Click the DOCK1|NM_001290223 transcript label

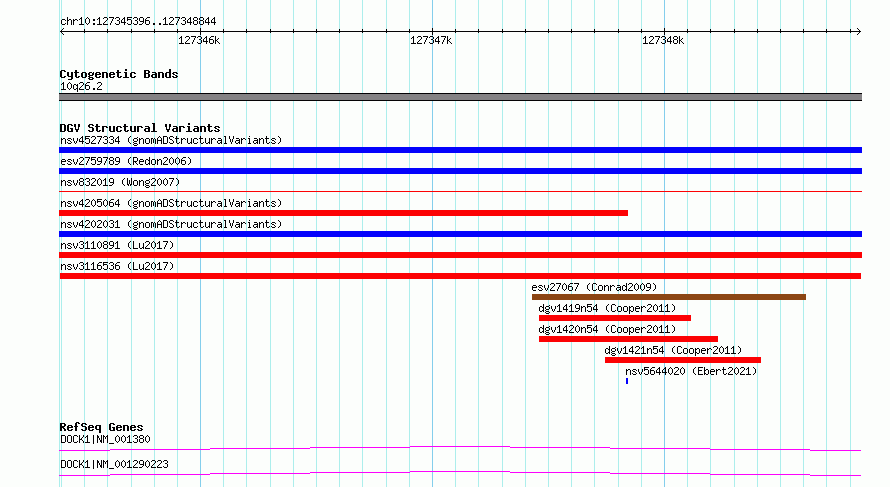pyautogui.click(x=114, y=464)
